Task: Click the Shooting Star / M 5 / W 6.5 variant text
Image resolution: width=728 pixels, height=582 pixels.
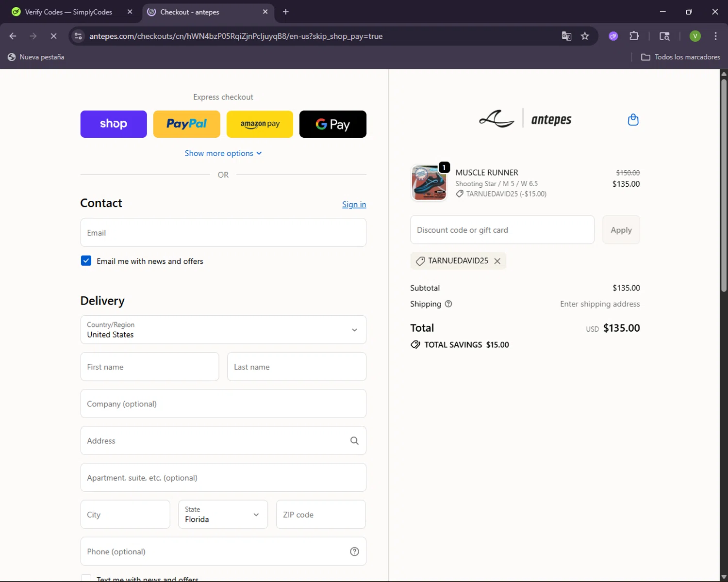Action: [496, 184]
